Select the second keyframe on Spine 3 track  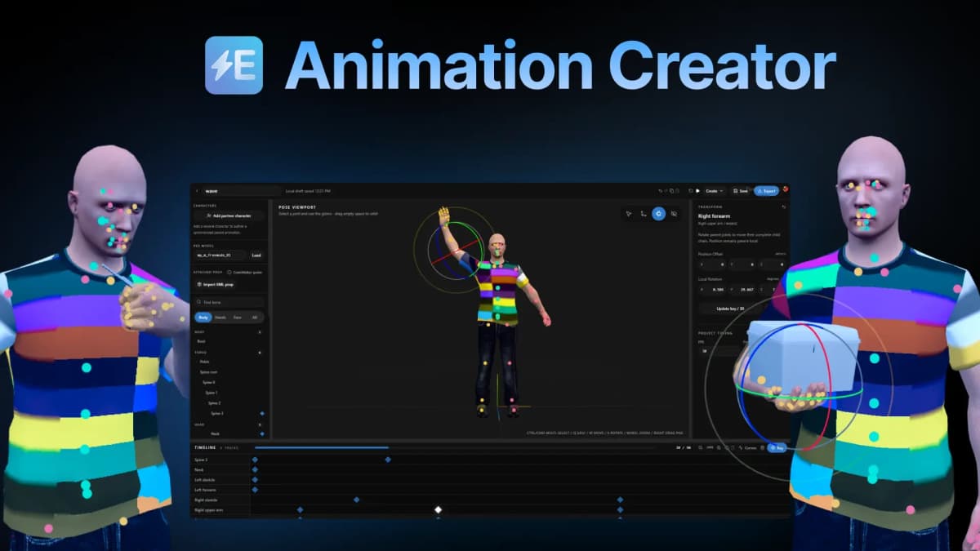pos(388,460)
